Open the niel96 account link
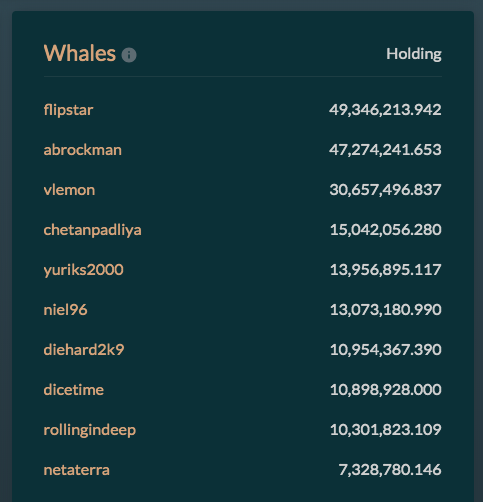 (66, 310)
